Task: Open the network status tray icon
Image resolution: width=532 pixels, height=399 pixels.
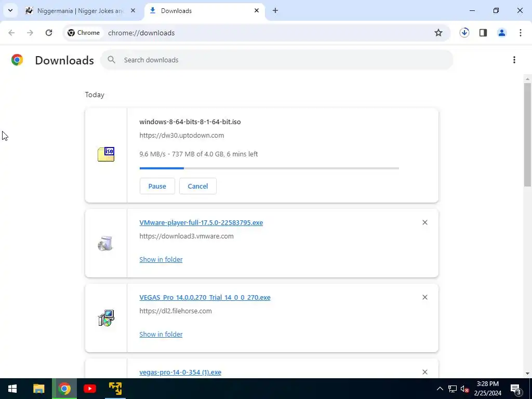Action: 453,389
